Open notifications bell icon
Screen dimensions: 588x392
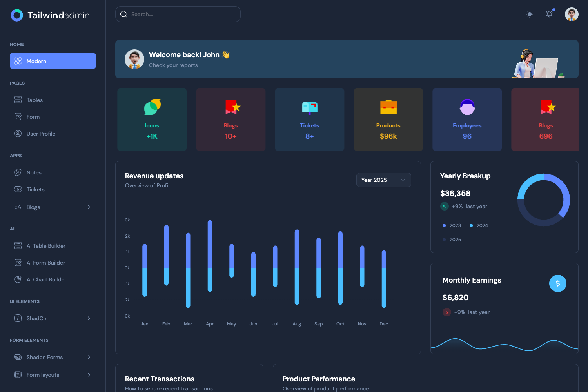pyautogui.click(x=549, y=14)
